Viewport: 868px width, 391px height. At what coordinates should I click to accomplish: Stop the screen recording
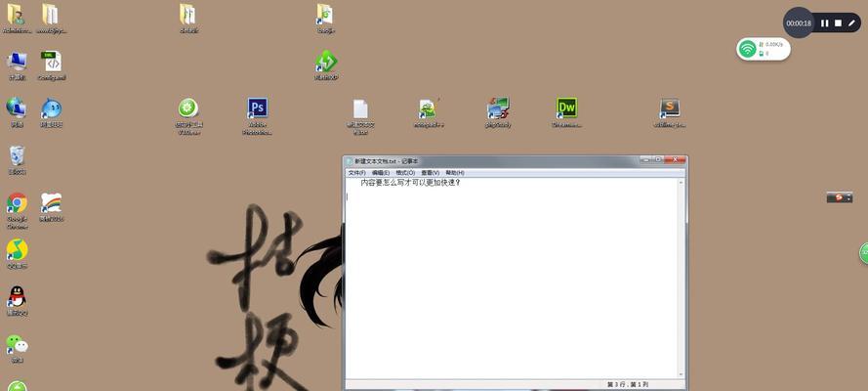point(838,23)
